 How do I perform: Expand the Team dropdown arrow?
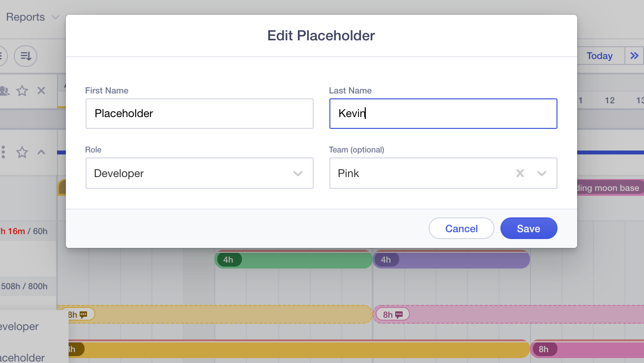point(542,173)
